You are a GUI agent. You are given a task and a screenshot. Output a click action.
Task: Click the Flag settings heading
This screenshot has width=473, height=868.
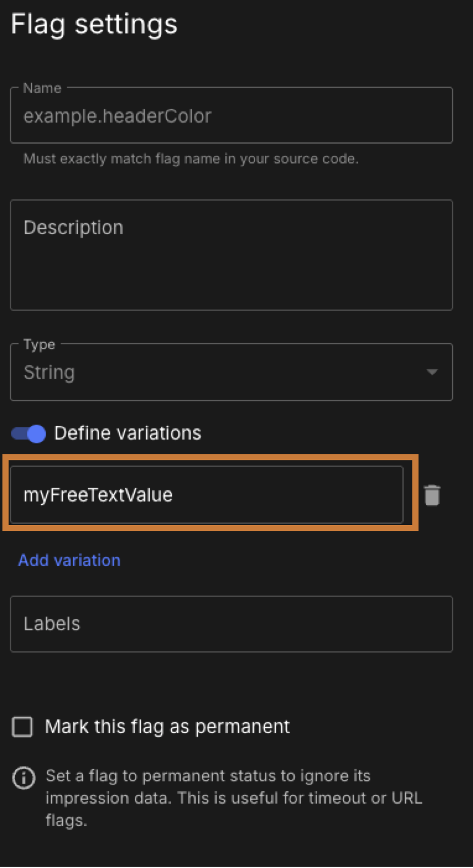(x=94, y=24)
